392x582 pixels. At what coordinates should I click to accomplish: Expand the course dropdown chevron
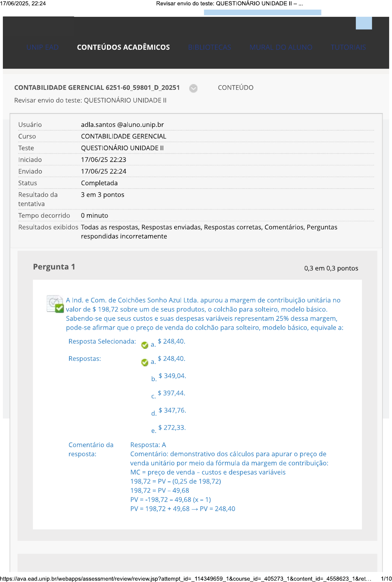[193, 88]
